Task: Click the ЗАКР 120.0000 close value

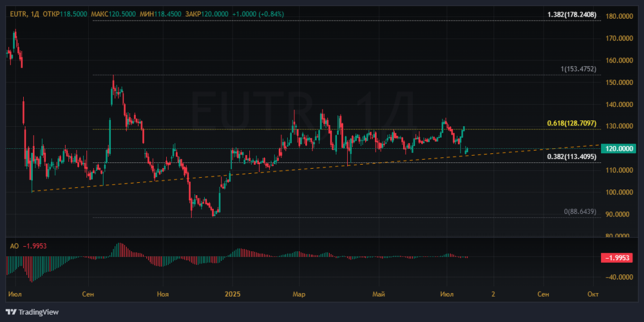Action: point(207,14)
